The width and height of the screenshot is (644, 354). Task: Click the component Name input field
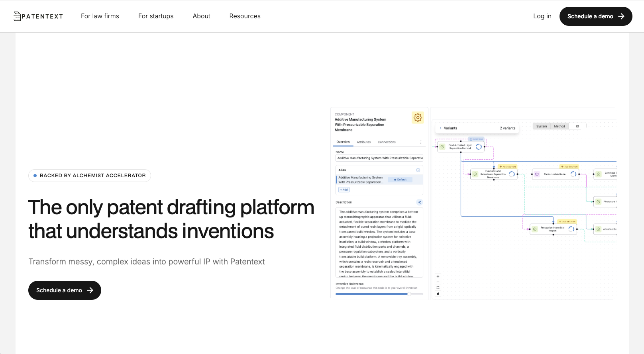tap(379, 158)
